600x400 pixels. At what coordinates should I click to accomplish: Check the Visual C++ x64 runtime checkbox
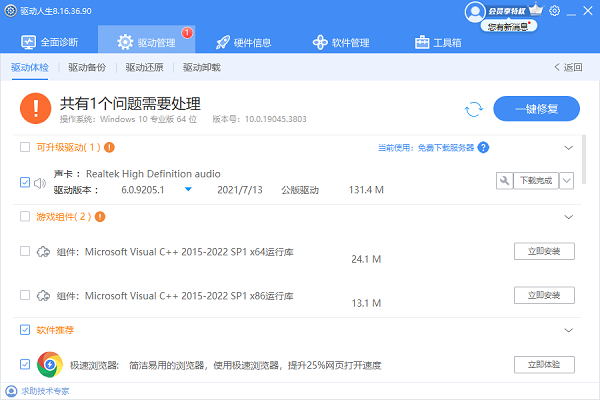(x=25, y=251)
